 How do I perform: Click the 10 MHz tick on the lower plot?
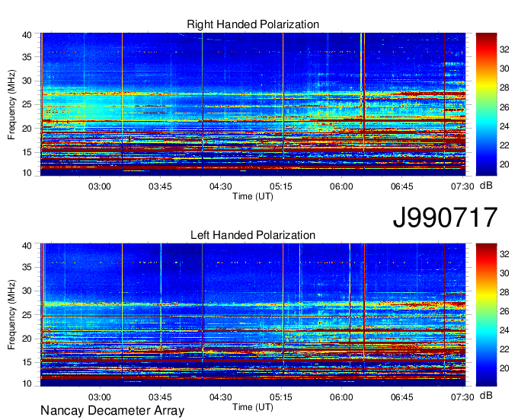[27, 383]
